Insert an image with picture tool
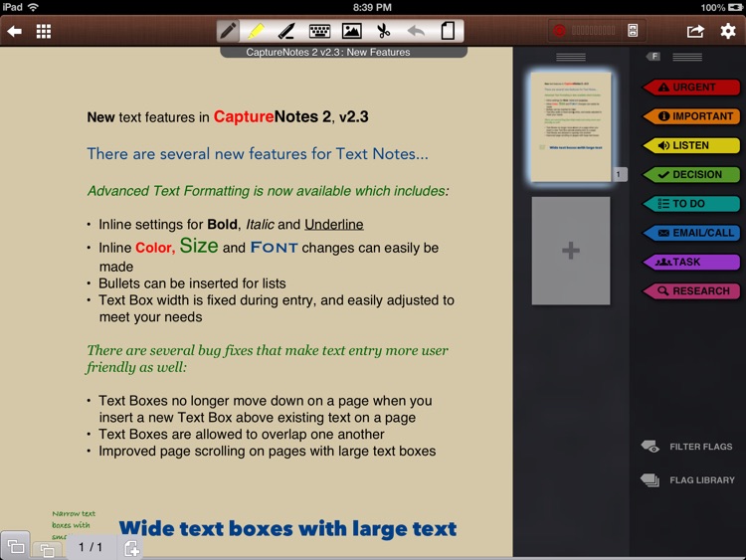746x560 pixels. 351,31
